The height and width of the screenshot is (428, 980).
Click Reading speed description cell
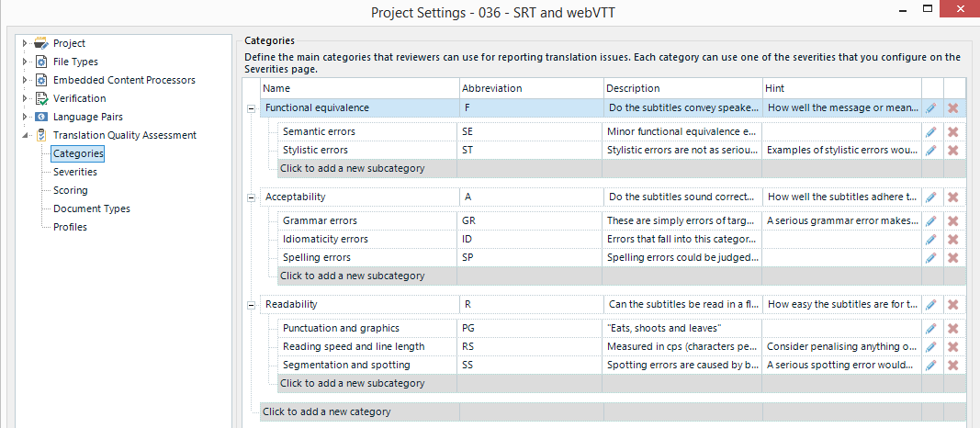click(x=681, y=347)
